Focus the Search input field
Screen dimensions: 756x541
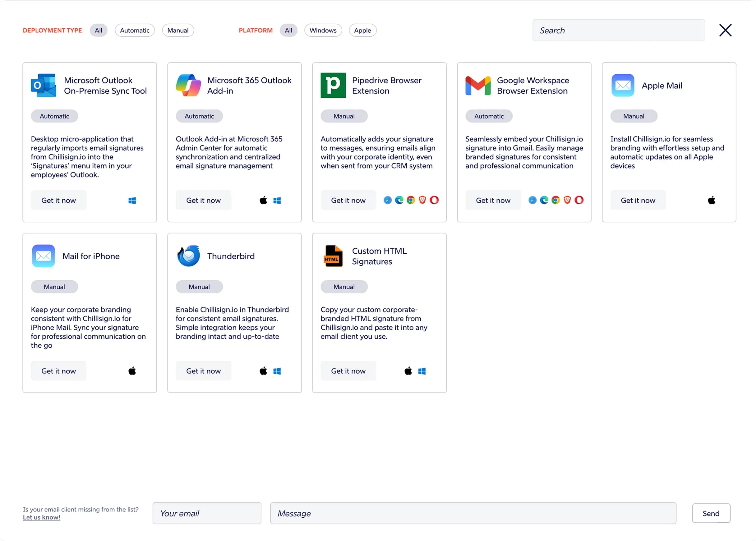[x=619, y=30]
